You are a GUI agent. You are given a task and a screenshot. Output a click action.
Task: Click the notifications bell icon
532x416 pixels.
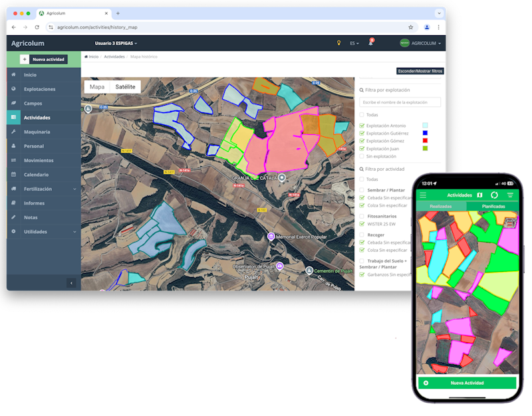tap(370, 43)
